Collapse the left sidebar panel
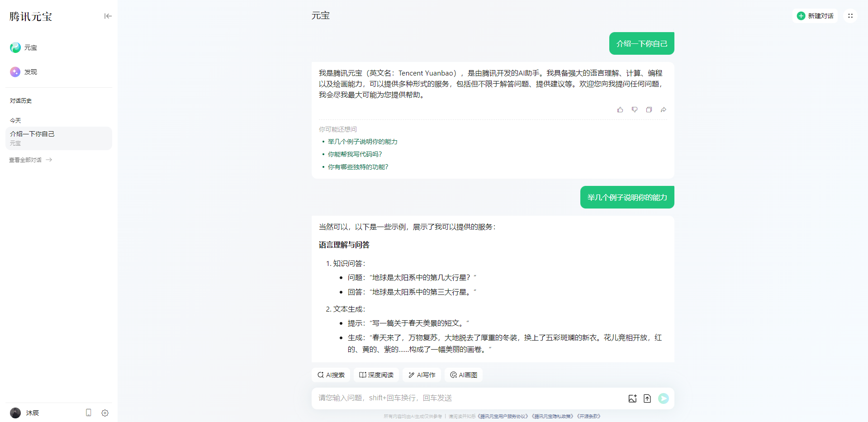Image resolution: width=868 pixels, height=422 pixels. (x=108, y=16)
